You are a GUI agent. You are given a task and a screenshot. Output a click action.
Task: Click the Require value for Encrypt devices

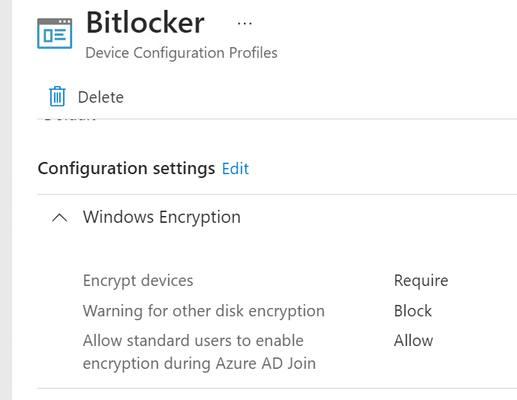421,280
